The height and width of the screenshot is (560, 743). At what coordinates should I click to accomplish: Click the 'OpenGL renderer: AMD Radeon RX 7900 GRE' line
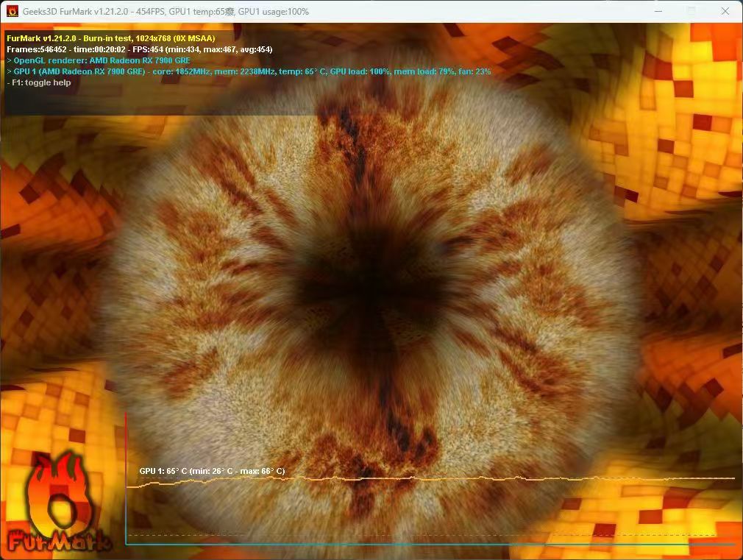99,60
